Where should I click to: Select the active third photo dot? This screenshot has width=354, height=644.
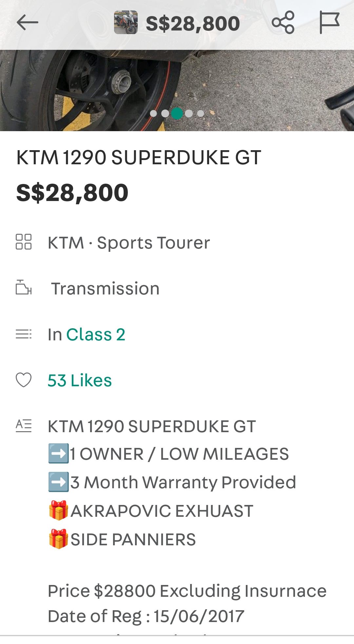[x=177, y=113]
